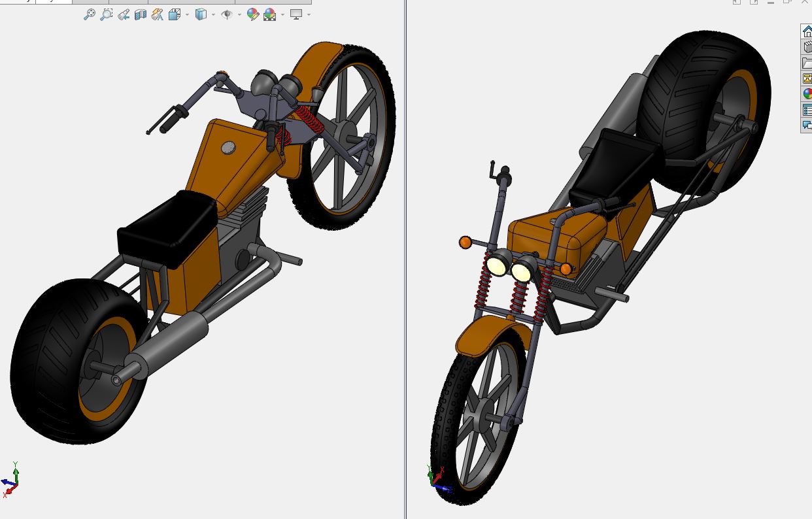
Task: Return to the Previous View
Action: (x=124, y=14)
